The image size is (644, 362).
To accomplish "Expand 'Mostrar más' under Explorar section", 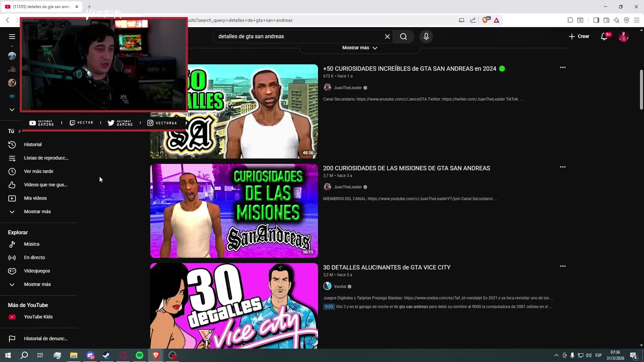I will pyautogui.click(x=38, y=284).
